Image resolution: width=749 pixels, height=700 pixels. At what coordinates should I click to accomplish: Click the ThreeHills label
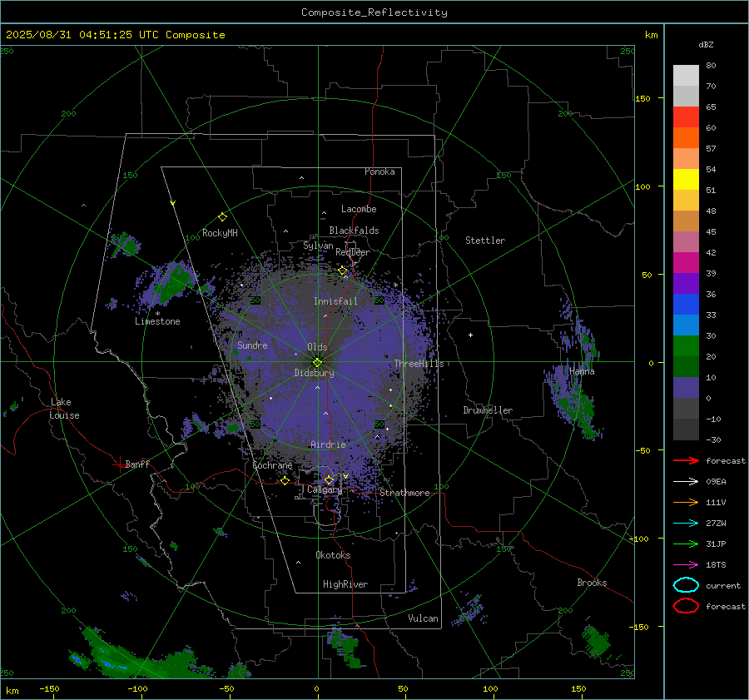tap(419, 364)
